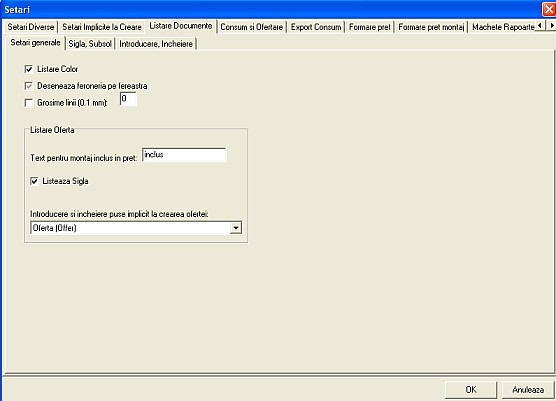Open the Machete Rapoarte tab

503,27
